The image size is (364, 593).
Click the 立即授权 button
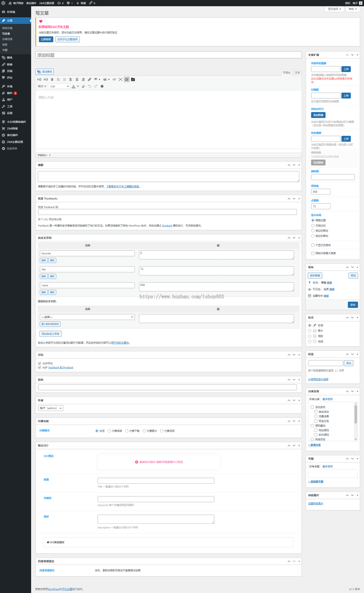(46, 39)
